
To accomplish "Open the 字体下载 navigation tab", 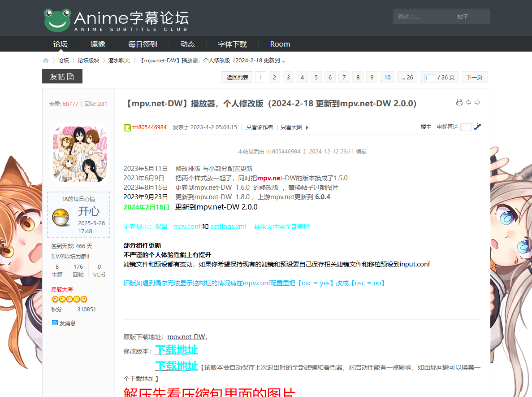I will (x=232, y=44).
